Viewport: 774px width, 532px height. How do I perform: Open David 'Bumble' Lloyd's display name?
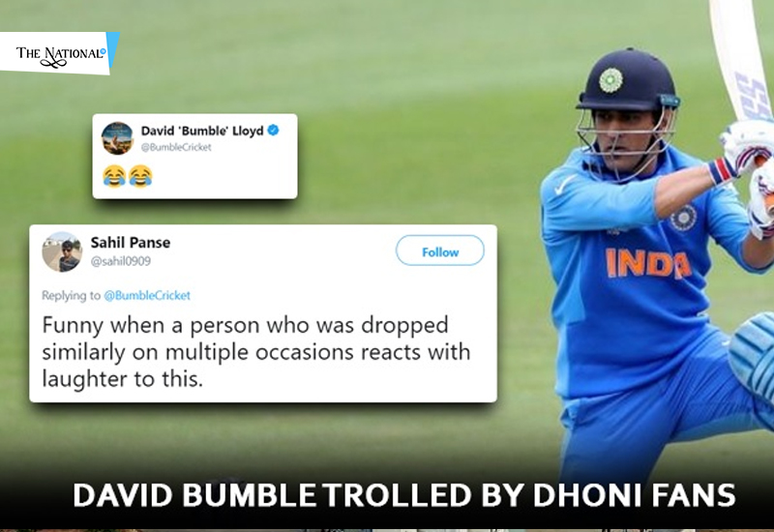click(x=202, y=131)
